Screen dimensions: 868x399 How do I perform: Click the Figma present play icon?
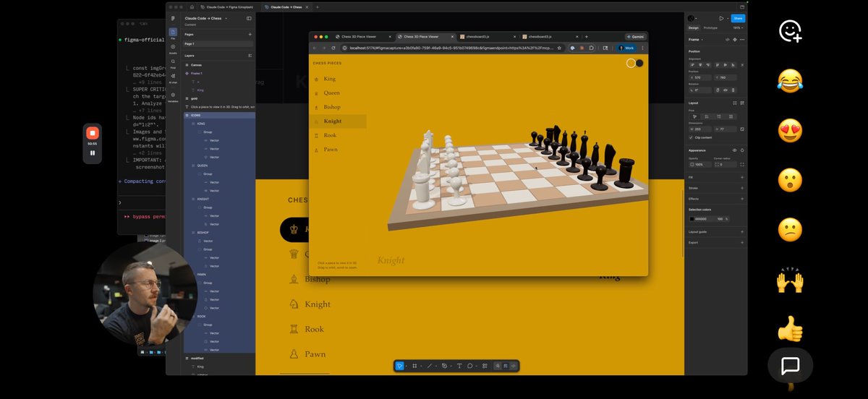(x=720, y=18)
